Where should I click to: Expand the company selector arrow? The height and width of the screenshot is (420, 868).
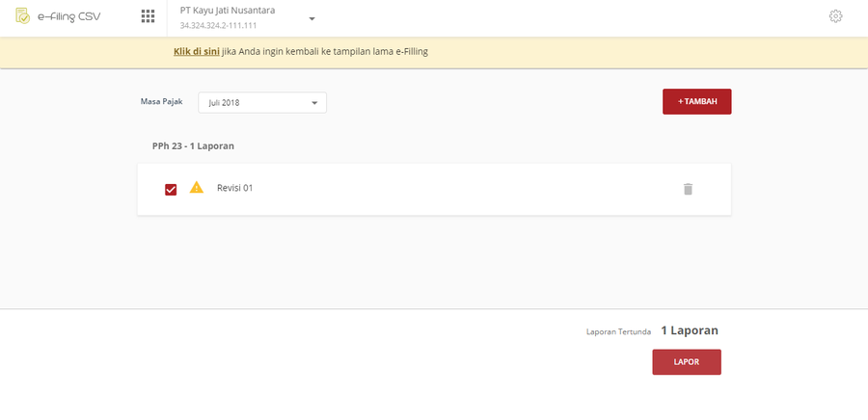click(312, 19)
